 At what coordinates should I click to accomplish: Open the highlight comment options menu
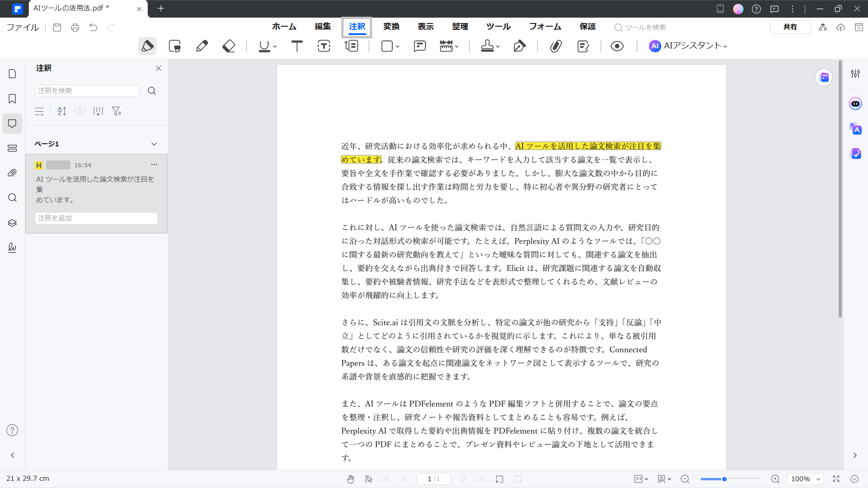coord(154,164)
